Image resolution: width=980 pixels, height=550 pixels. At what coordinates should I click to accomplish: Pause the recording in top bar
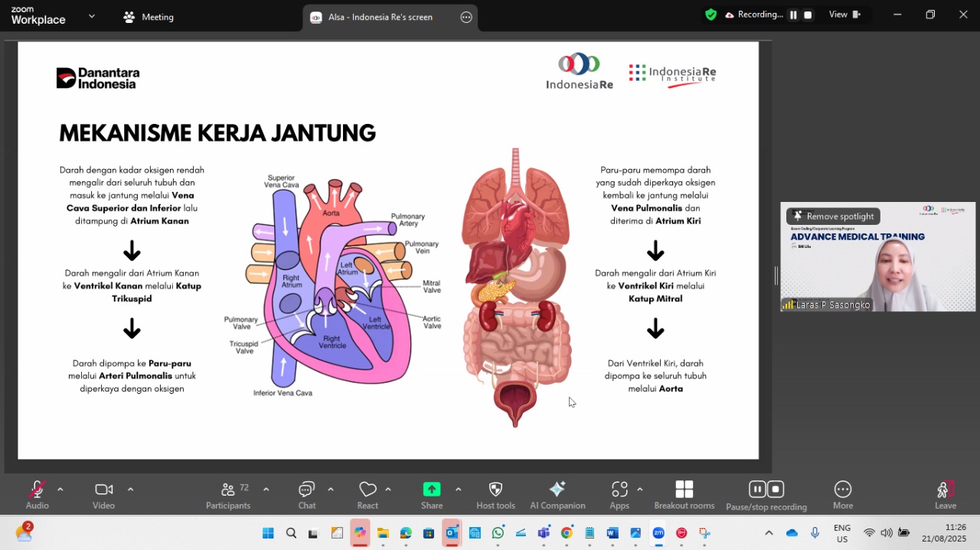(793, 15)
